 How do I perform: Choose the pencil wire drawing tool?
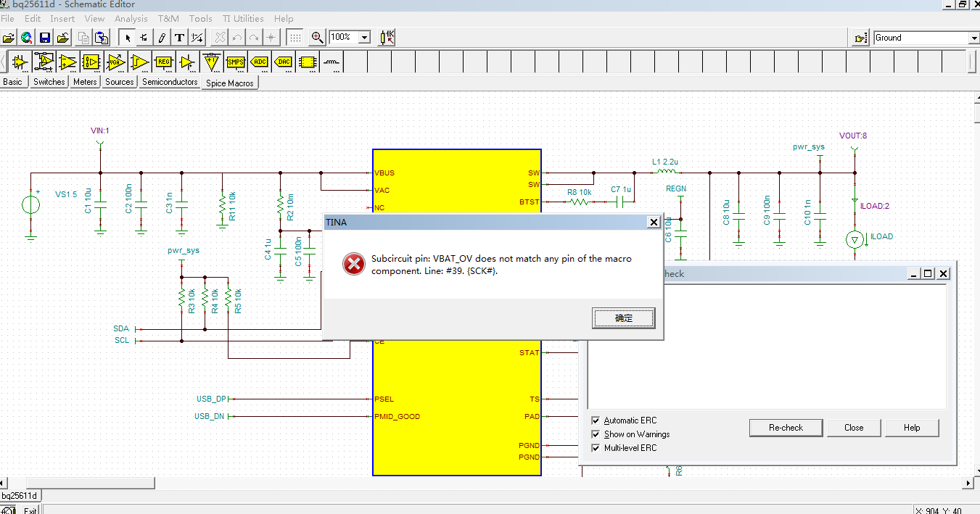(x=162, y=38)
